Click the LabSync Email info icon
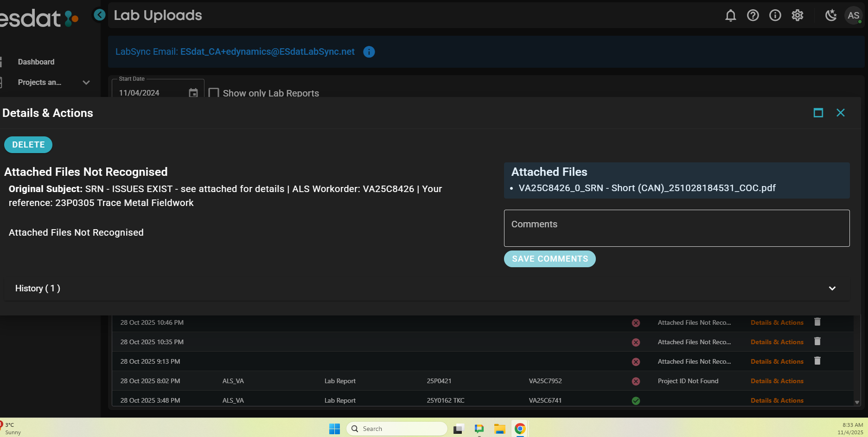The image size is (868, 437). tap(369, 52)
